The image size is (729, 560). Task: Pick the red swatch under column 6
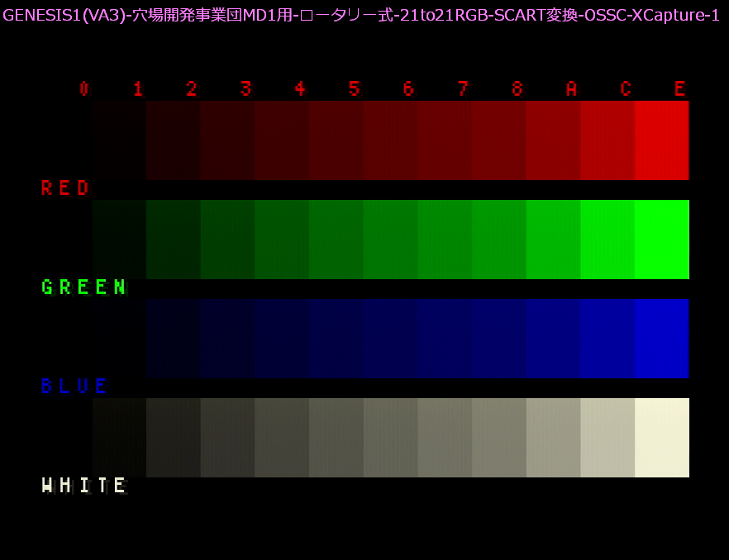(390, 140)
